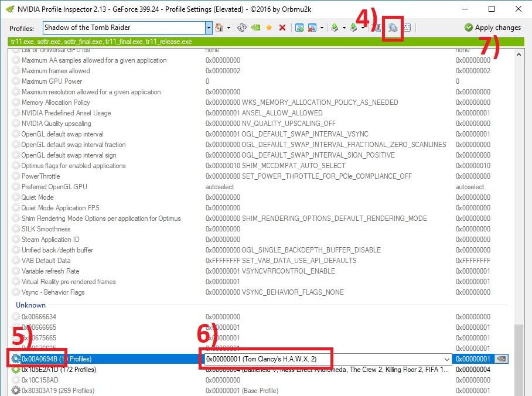Click the settings list scrollbar thumb
532x396 pixels.
tap(519, 360)
